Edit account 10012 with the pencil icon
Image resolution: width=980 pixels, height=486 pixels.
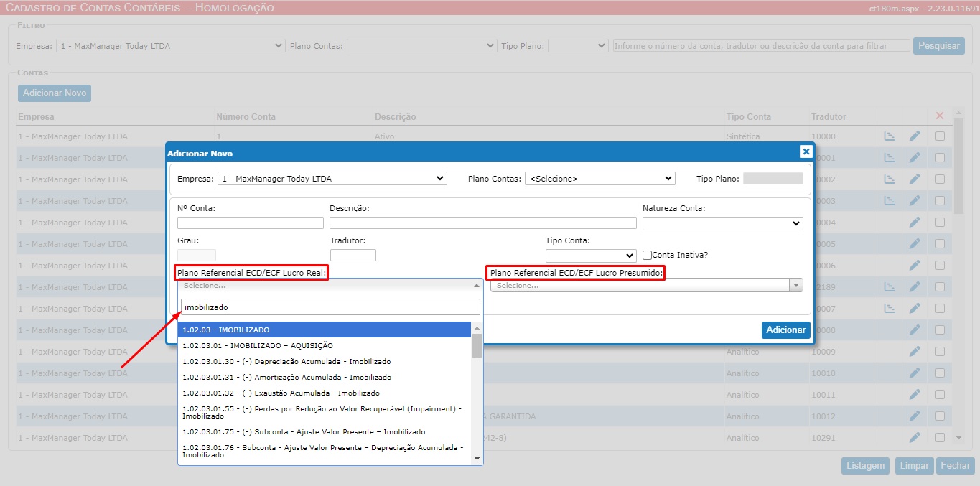[x=915, y=416]
